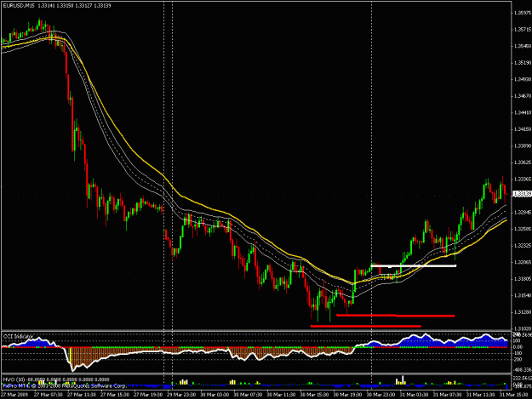
Task: Select the white horizontal trend line
Action: coord(414,265)
